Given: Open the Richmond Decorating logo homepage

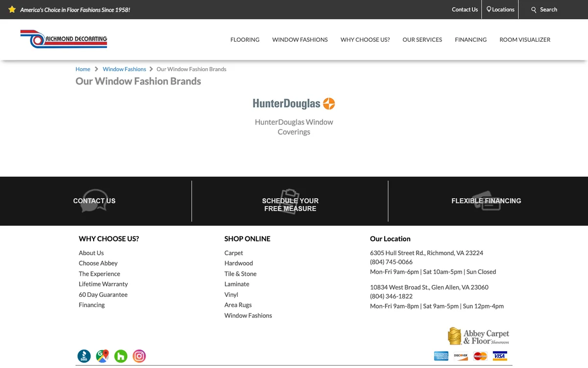Looking at the screenshot, I should coord(64,39).
